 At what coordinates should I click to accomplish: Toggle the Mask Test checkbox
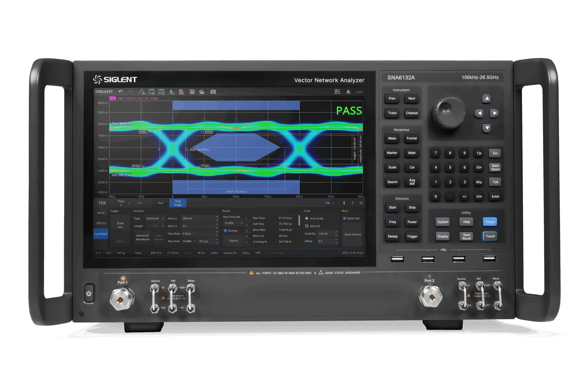point(345,218)
